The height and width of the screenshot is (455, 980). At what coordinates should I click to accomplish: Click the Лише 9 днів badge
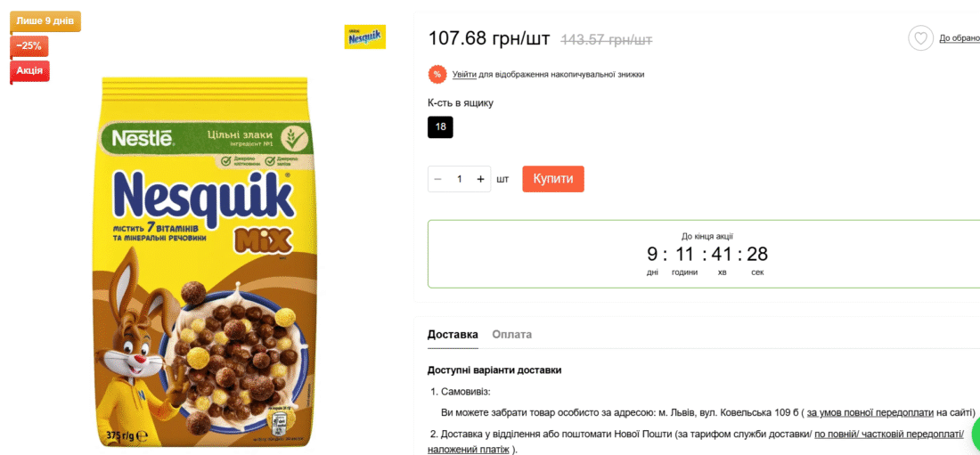coord(45,21)
